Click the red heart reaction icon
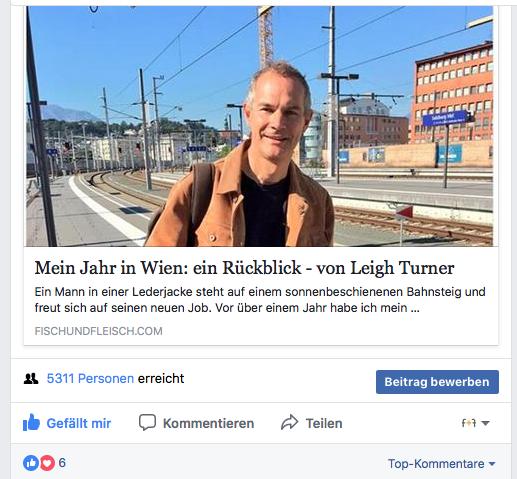The width and height of the screenshot is (517, 479). (47, 463)
